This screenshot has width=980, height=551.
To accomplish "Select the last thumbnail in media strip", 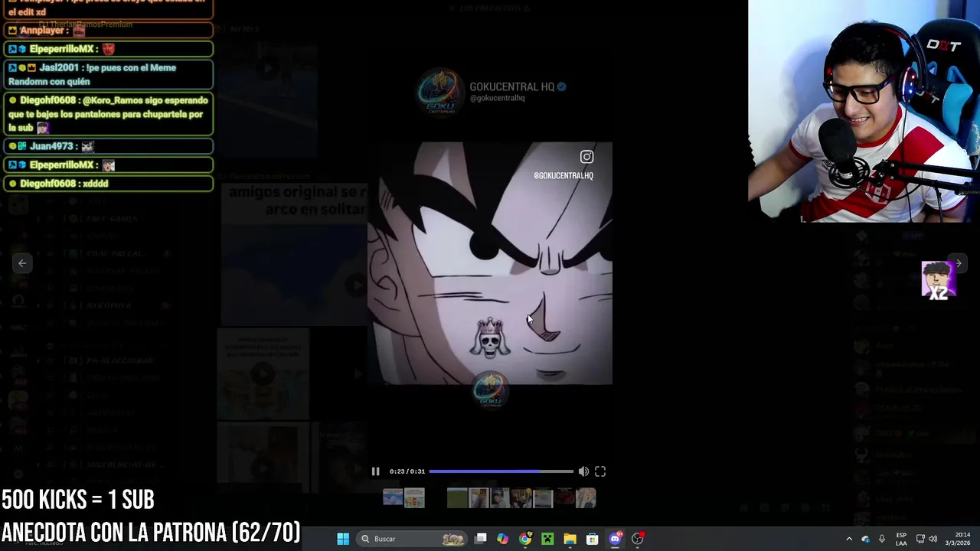I will point(586,498).
